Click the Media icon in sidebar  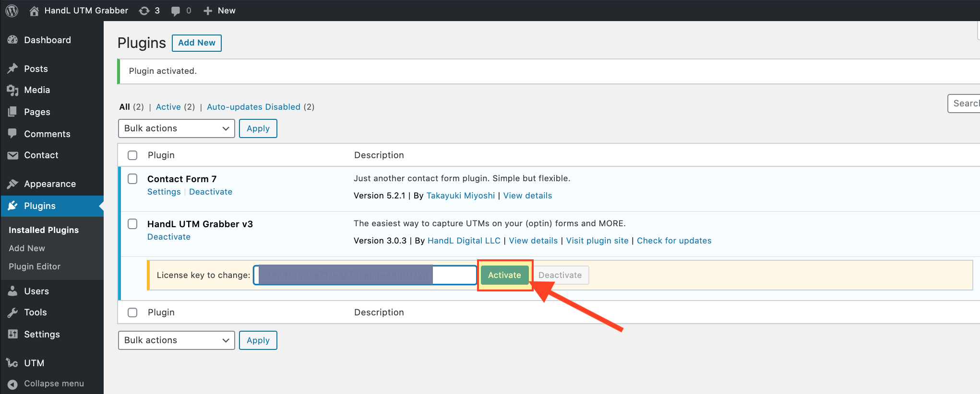[13, 90]
